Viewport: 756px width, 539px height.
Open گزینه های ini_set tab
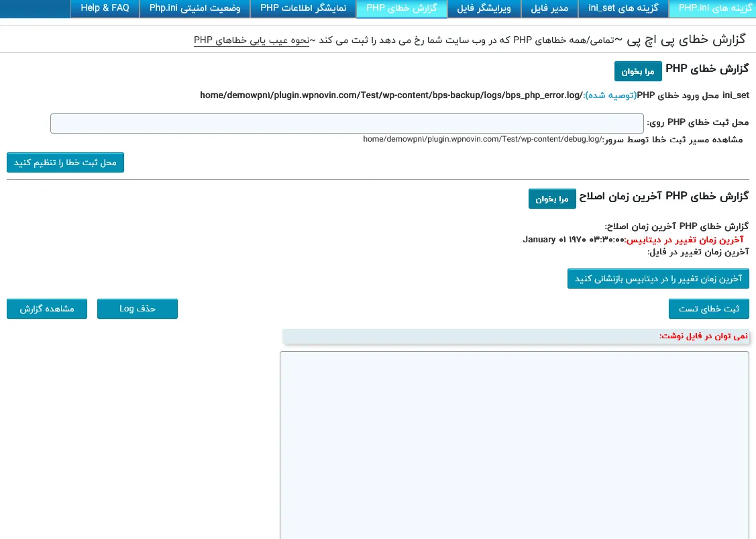(623, 8)
